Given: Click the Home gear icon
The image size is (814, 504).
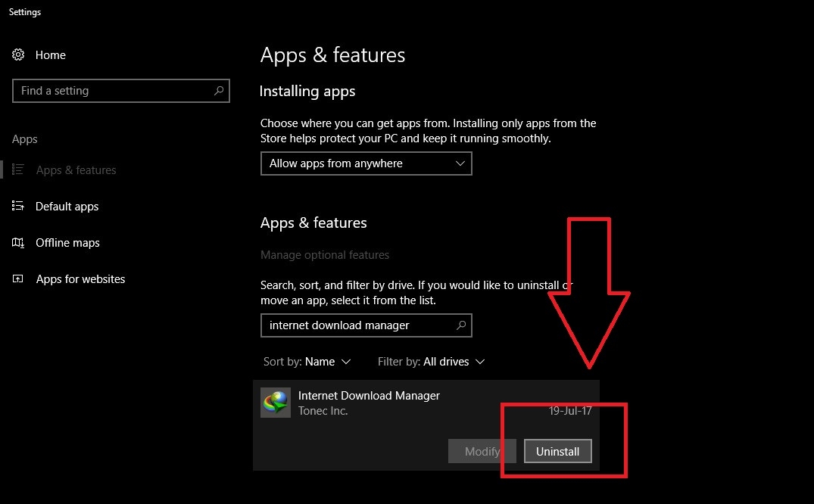Looking at the screenshot, I should [18, 54].
